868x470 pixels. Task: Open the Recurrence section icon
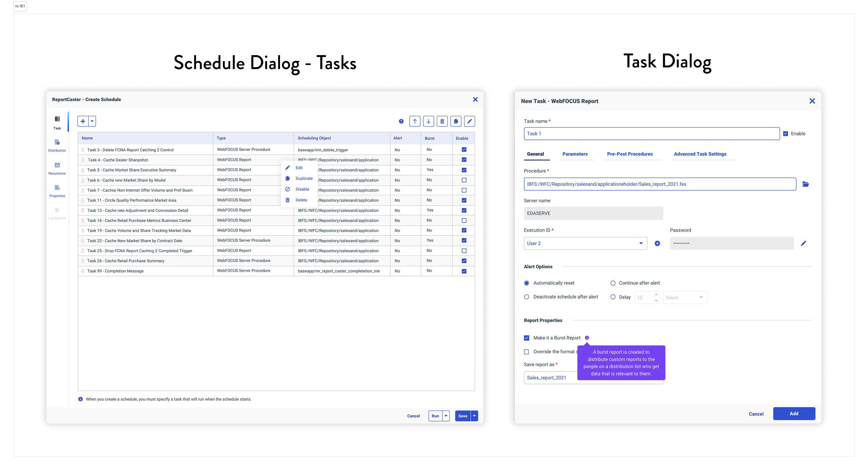(57, 165)
